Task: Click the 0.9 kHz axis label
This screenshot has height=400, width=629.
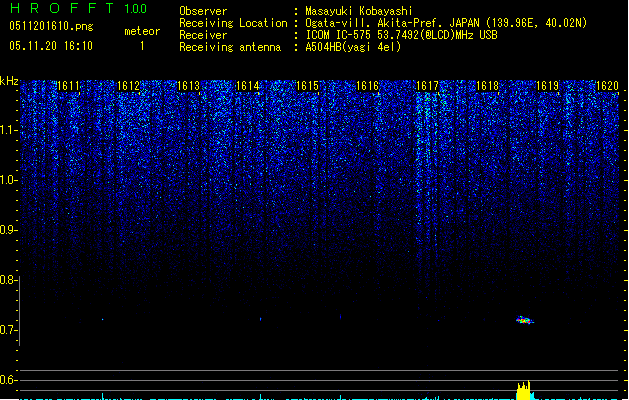Action: tap(8, 230)
